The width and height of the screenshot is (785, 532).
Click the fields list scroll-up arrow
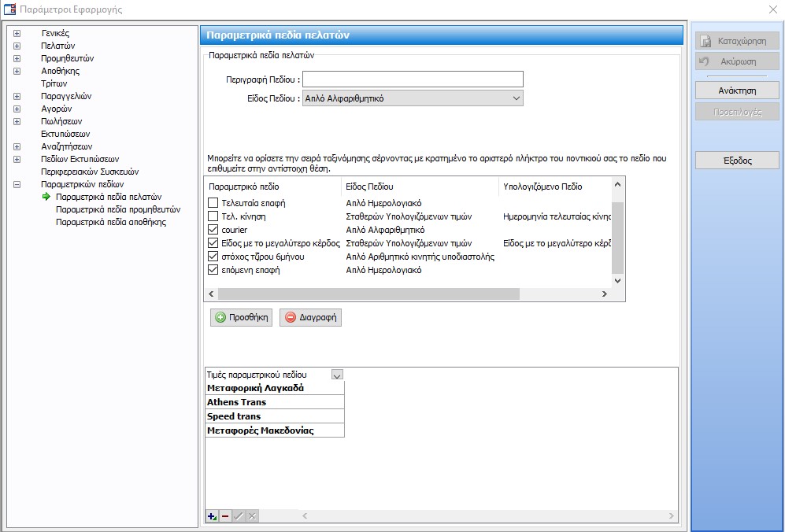pyautogui.click(x=617, y=185)
